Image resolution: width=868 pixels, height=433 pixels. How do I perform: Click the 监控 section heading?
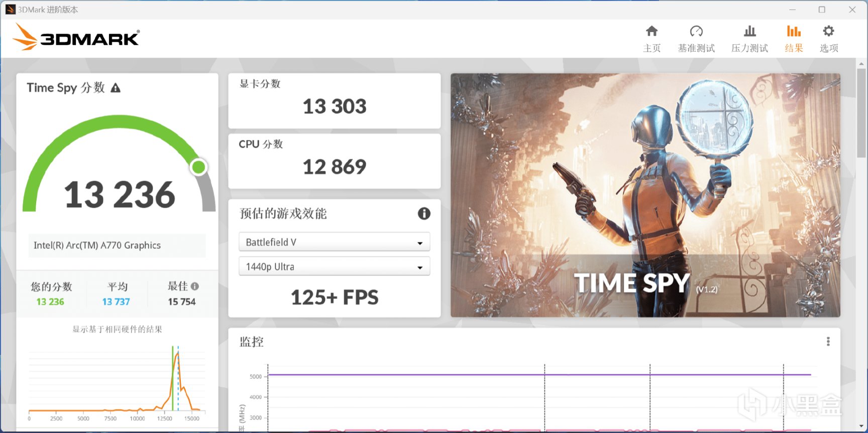pyautogui.click(x=252, y=342)
